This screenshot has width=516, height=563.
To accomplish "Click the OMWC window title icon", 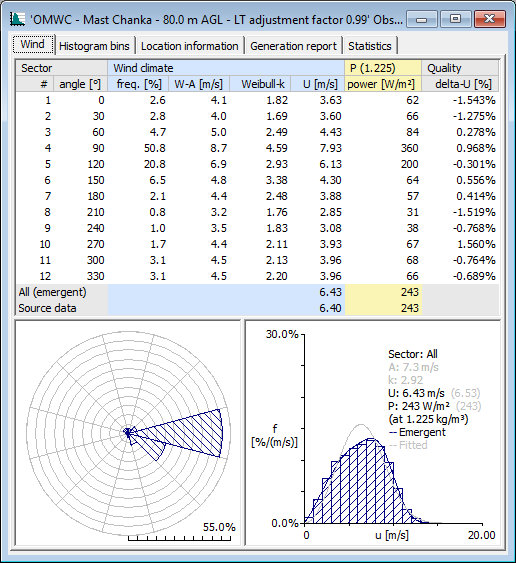I will (x=17, y=19).
